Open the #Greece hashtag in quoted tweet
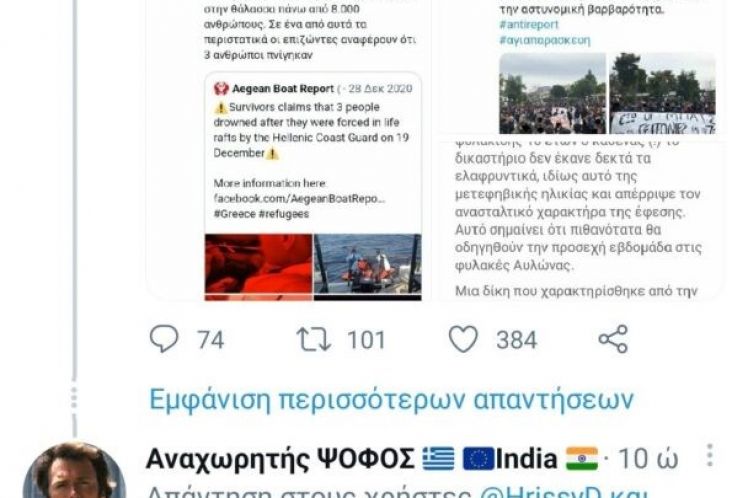748x498 pixels. (x=234, y=214)
